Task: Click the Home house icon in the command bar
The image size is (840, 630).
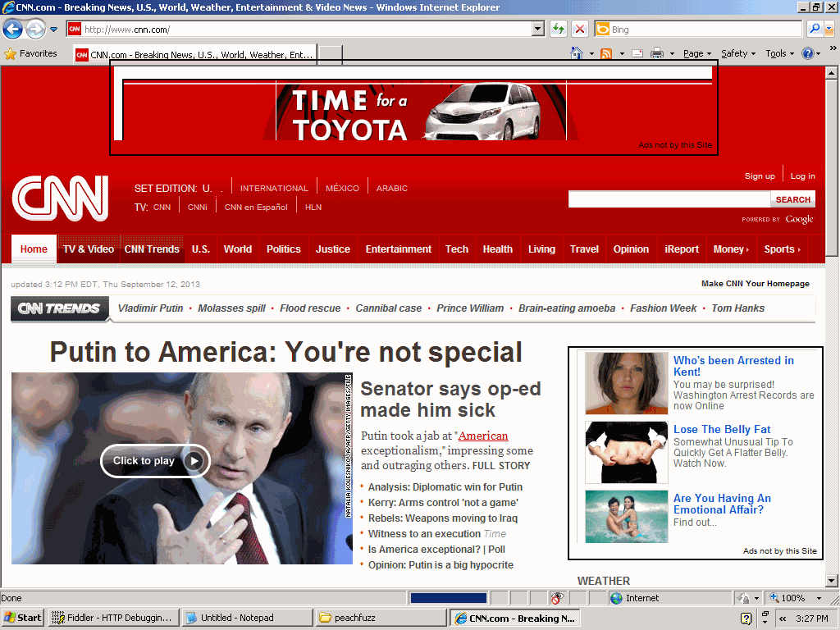Action: (x=577, y=53)
